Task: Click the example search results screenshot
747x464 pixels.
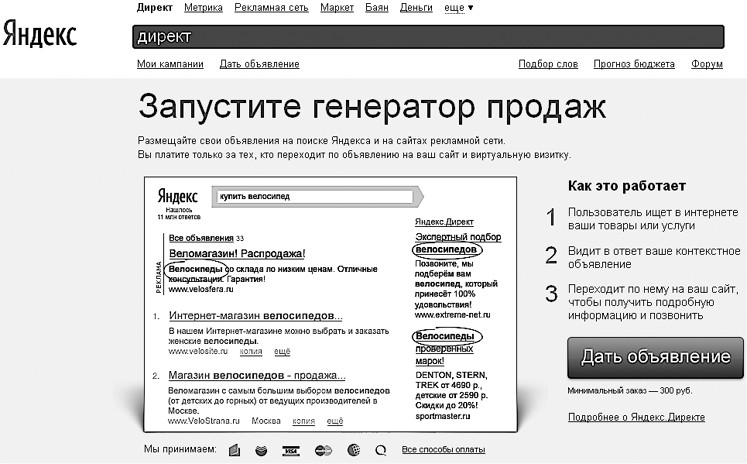Action: click(330, 300)
